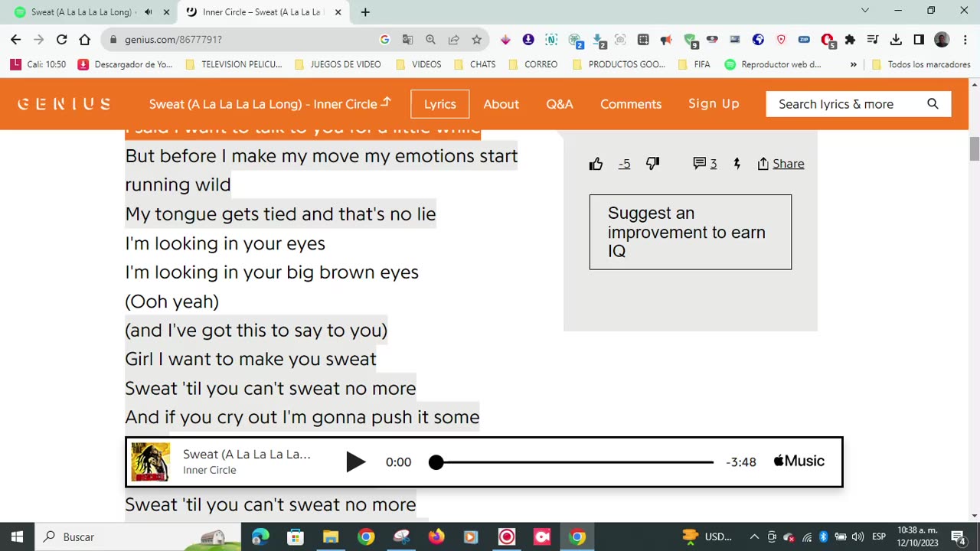The height and width of the screenshot is (551, 980).
Task: Open the Chrome three-dot menu
Action: click(x=965, y=39)
